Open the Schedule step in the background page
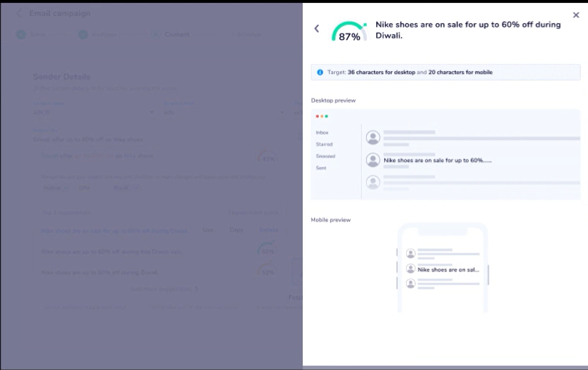The image size is (588, 370). (249, 34)
